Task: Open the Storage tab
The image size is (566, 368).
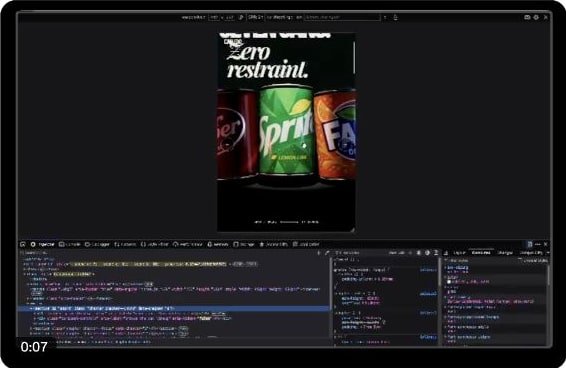Action: click(244, 244)
